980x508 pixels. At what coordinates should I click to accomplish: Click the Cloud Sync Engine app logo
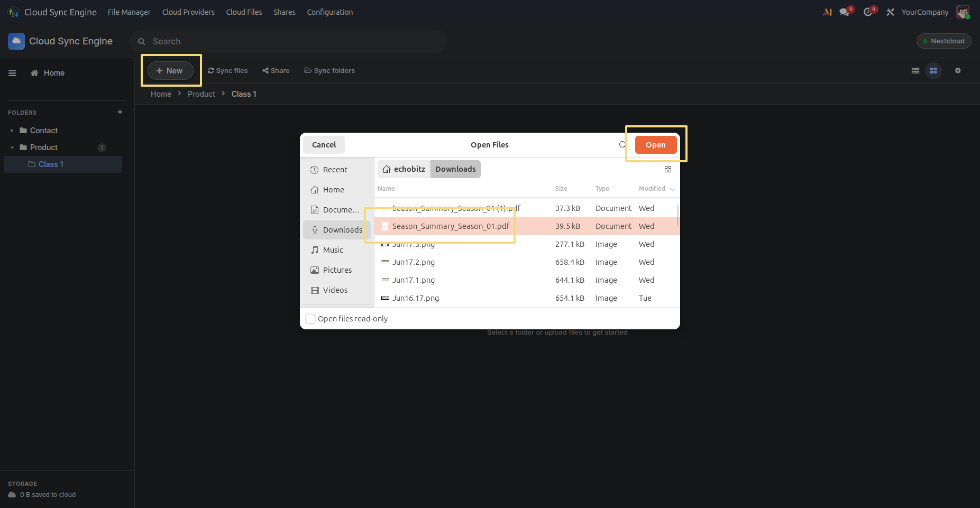click(x=16, y=41)
